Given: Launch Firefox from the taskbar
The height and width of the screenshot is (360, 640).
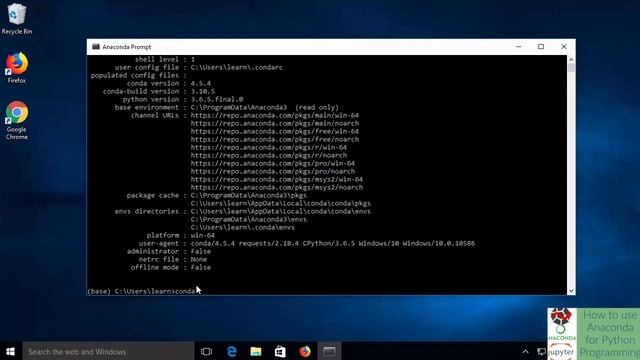Looking at the screenshot, I should (x=305, y=351).
